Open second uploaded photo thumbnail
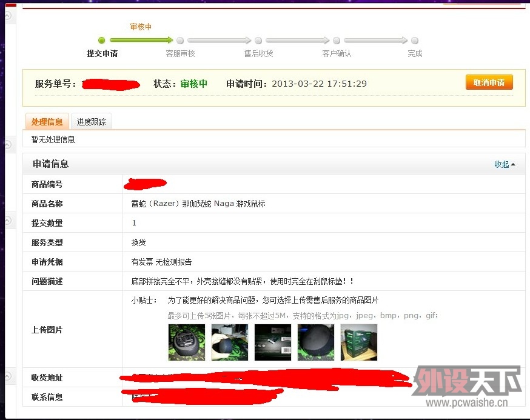Screen dimensions: 530x420 click(229, 342)
